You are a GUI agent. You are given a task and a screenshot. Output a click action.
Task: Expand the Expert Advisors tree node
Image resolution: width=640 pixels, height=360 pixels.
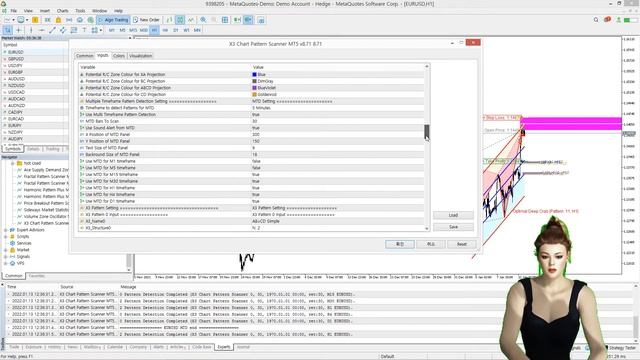[6, 230]
